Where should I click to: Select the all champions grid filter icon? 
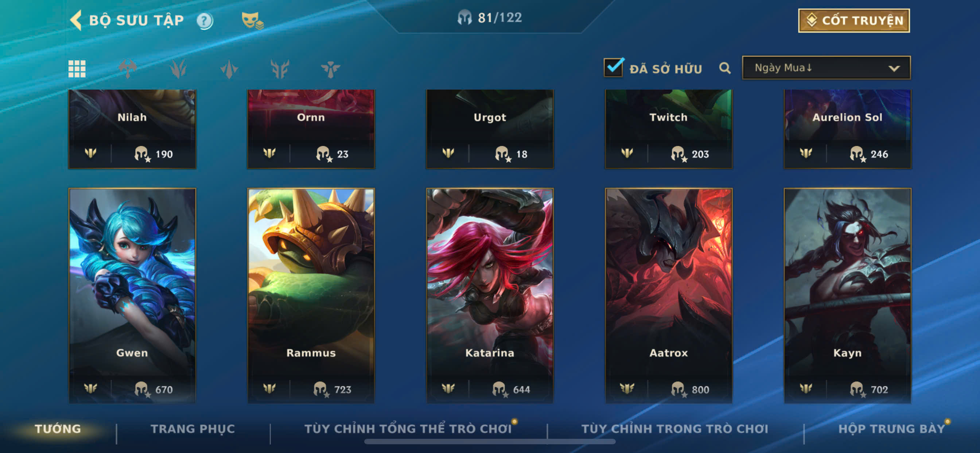(x=77, y=69)
